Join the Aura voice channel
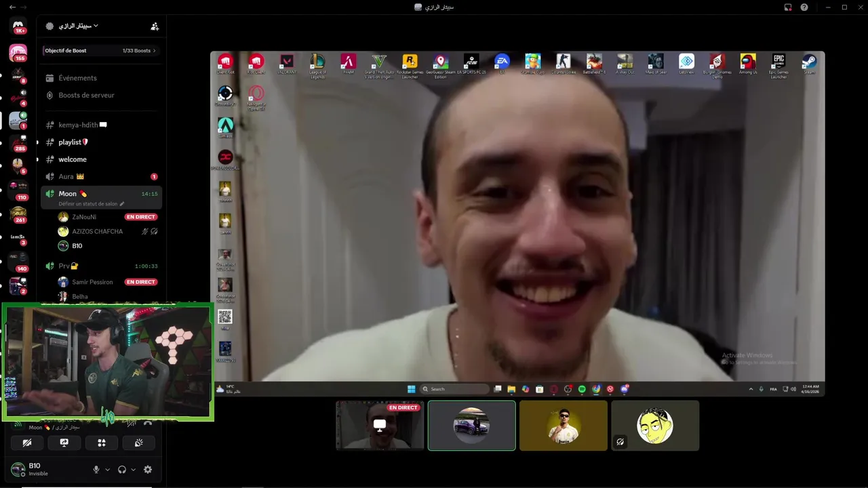 click(x=102, y=176)
